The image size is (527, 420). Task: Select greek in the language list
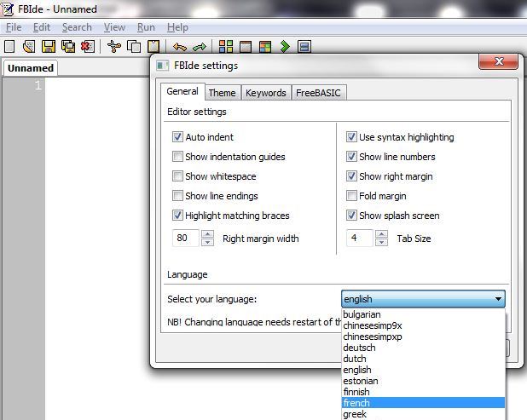423,414
